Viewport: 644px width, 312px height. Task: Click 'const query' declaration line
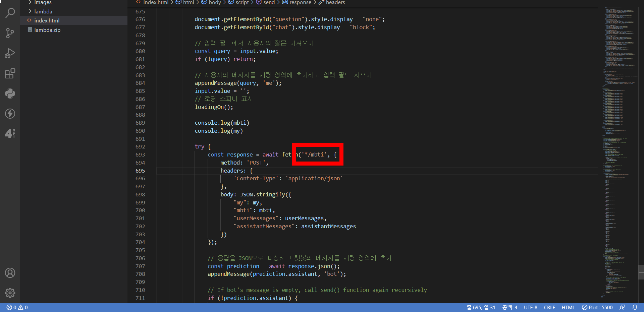tap(236, 51)
